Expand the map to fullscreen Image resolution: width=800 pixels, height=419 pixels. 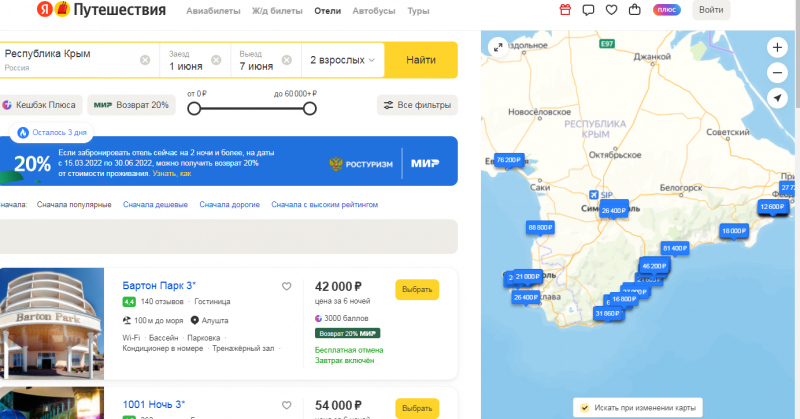tap(498, 47)
